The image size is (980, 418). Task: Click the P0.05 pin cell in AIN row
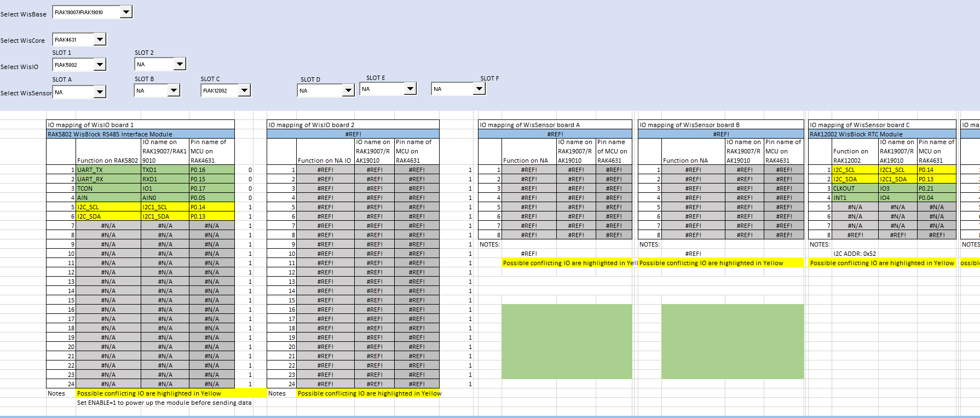211,198
